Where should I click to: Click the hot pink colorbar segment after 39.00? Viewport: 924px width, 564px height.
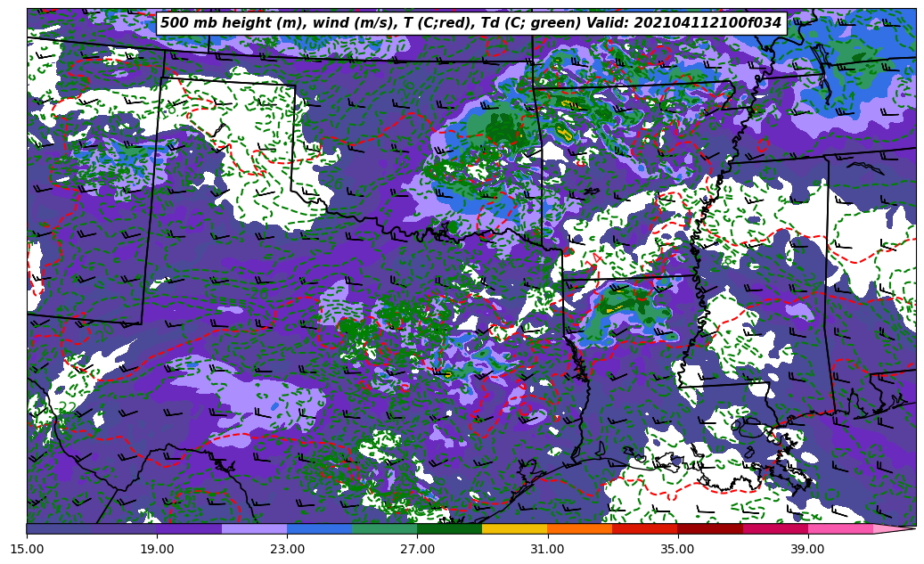(x=839, y=528)
